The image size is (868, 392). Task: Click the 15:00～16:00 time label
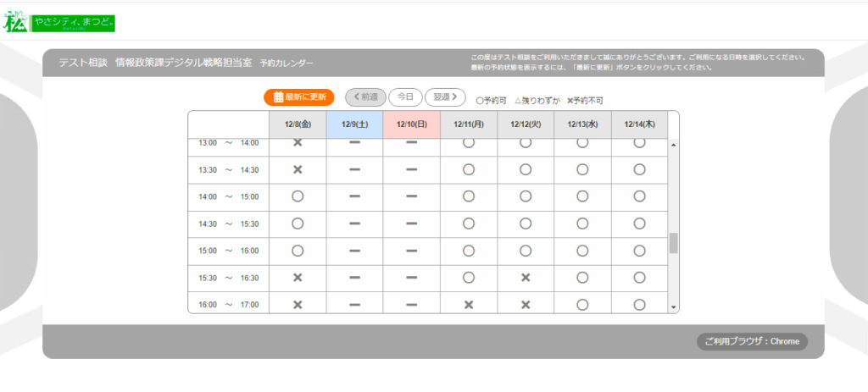229,251
